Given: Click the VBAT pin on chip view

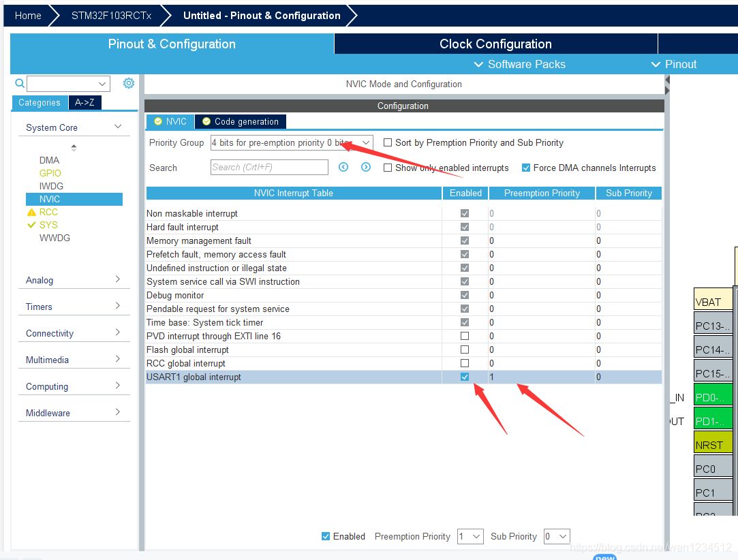Looking at the screenshot, I should (713, 300).
